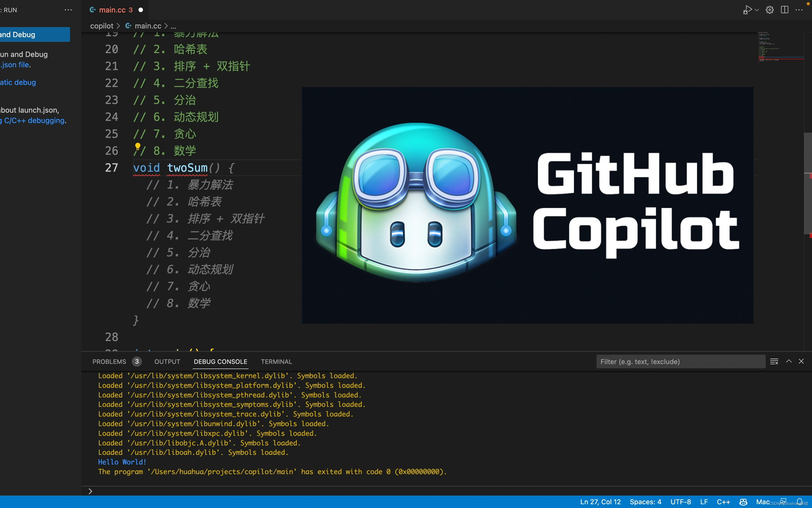Switch to the TERMINAL panel tab
812x508 pixels.
click(277, 361)
